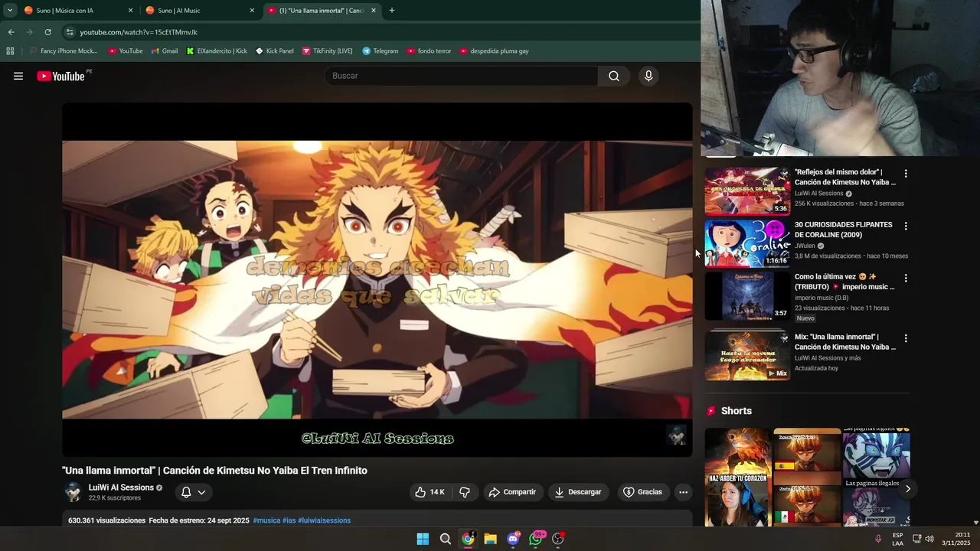Start voice search with the microphone icon
The width and height of the screenshot is (980, 551).
[x=648, y=76]
